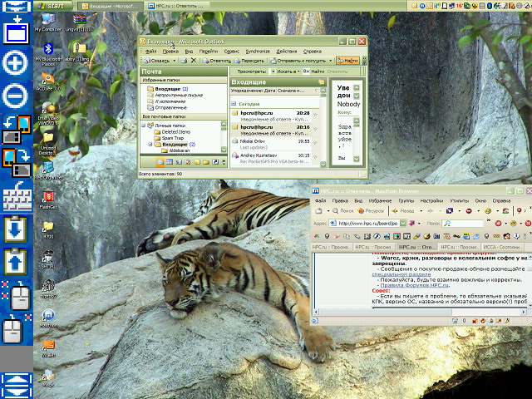Screen dimensions: 532x399
Task: Click scroll-down arrow in Outlook message list
Action: tap(323, 165)
